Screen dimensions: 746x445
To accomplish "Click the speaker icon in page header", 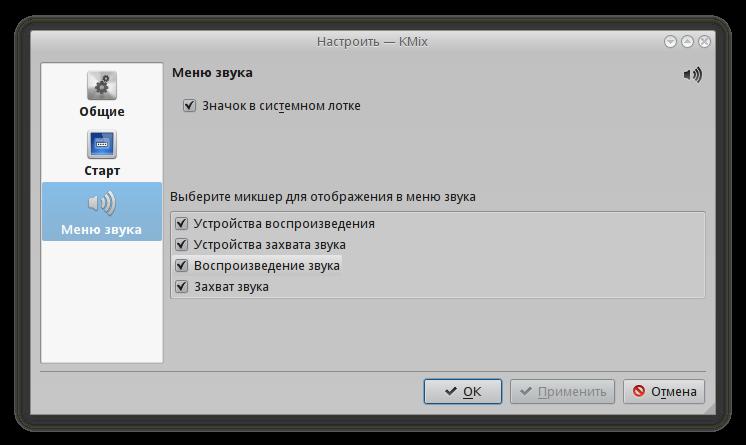I will pyautogui.click(x=692, y=75).
